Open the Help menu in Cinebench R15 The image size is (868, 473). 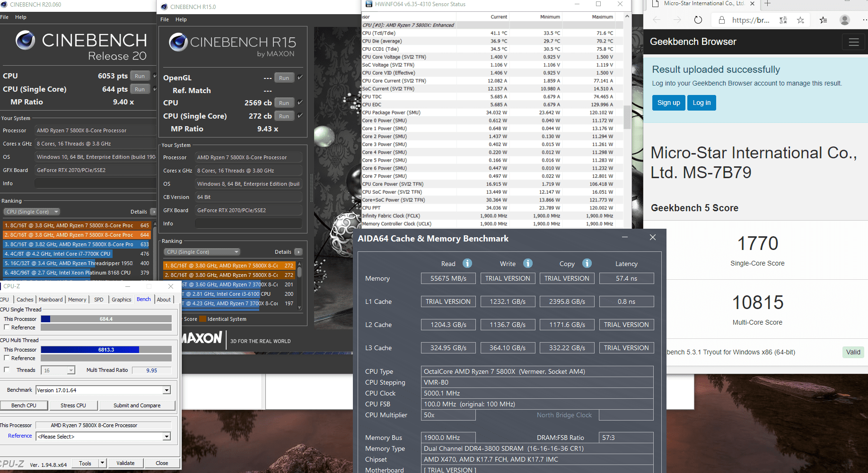click(x=181, y=19)
